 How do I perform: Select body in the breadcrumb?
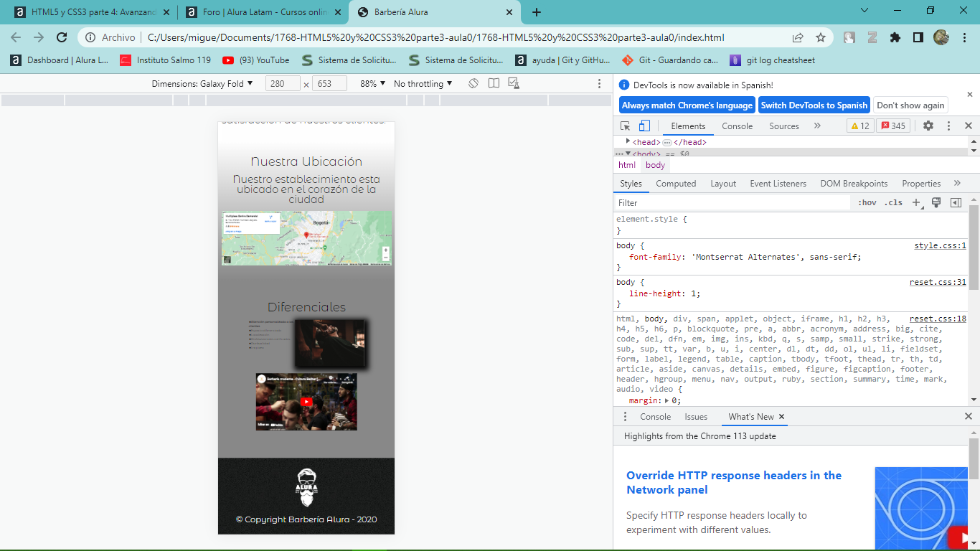click(656, 165)
